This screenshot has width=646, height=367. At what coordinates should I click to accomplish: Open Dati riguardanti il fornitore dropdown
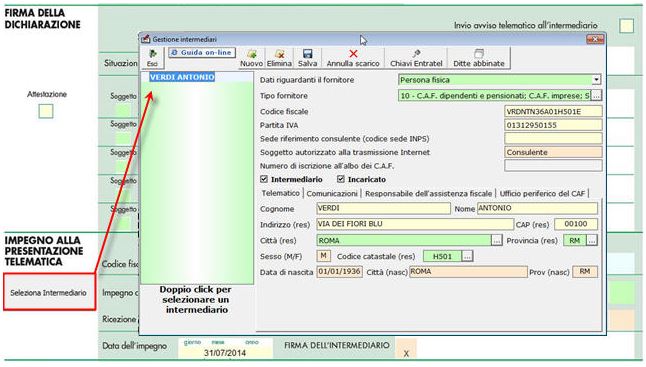596,79
